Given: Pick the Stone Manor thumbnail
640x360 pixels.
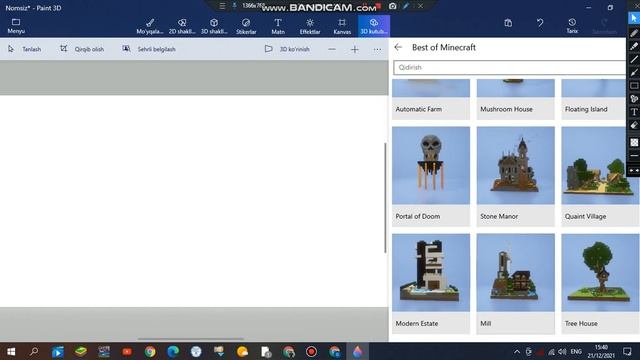Looking at the screenshot, I should 516,165.
